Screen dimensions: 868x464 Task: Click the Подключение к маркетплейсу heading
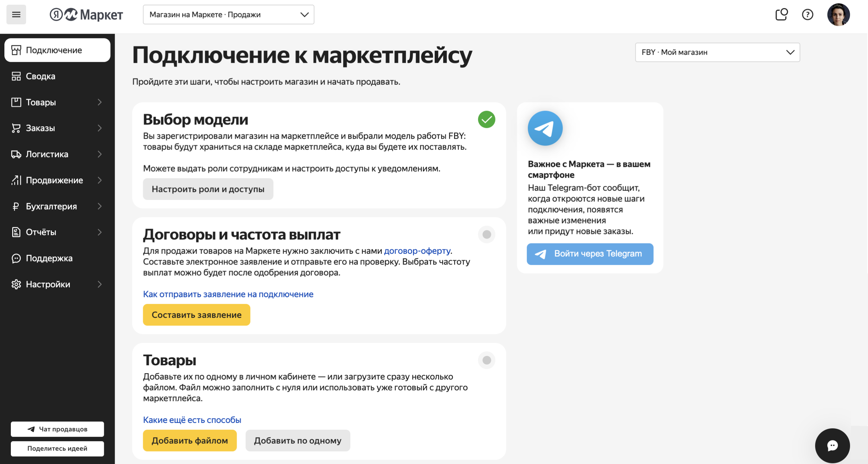click(302, 55)
